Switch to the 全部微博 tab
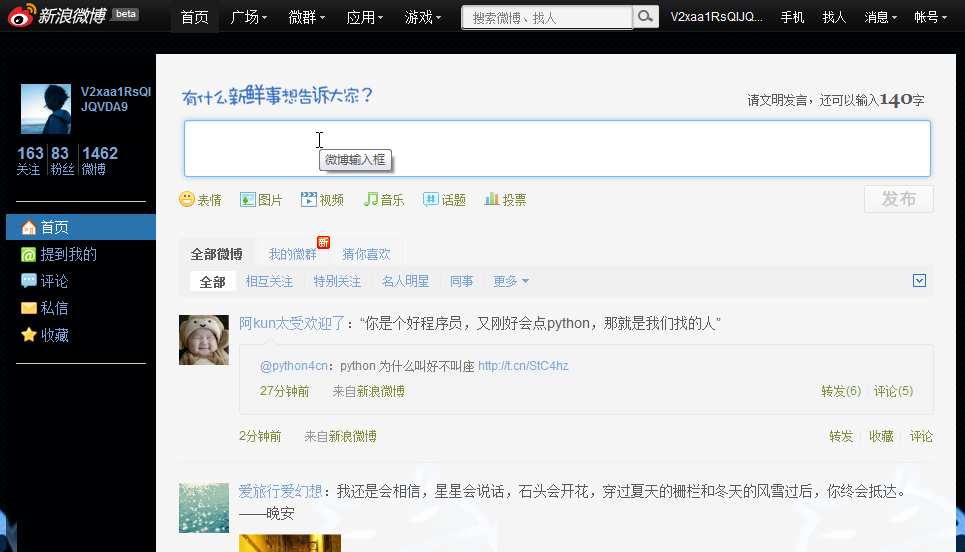 (x=217, y=254)
